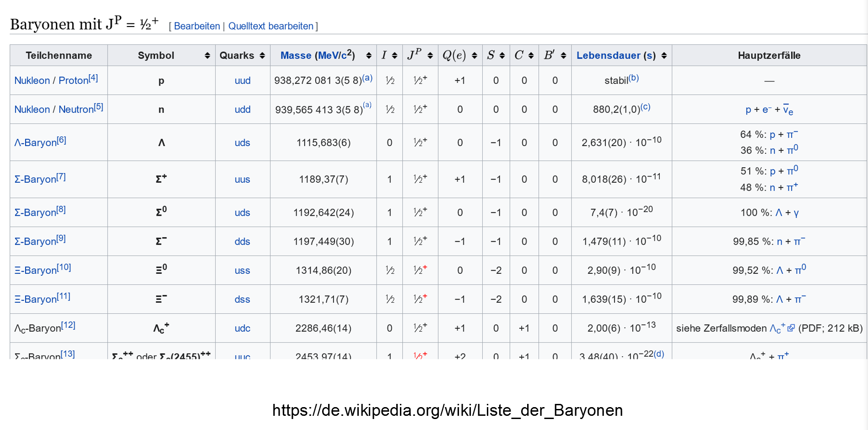Sort by charm C column arrows
The image size is (868, 430).
pos(531,55)
